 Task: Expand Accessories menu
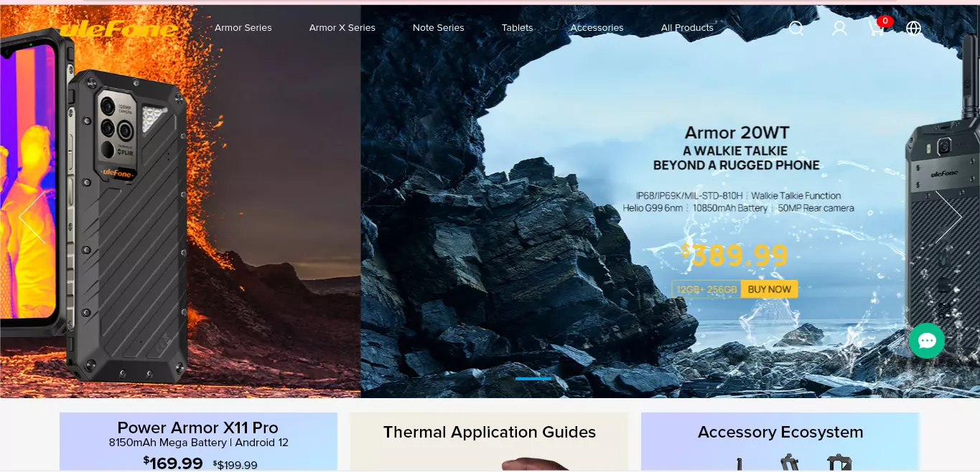click(x=597, y=28)
